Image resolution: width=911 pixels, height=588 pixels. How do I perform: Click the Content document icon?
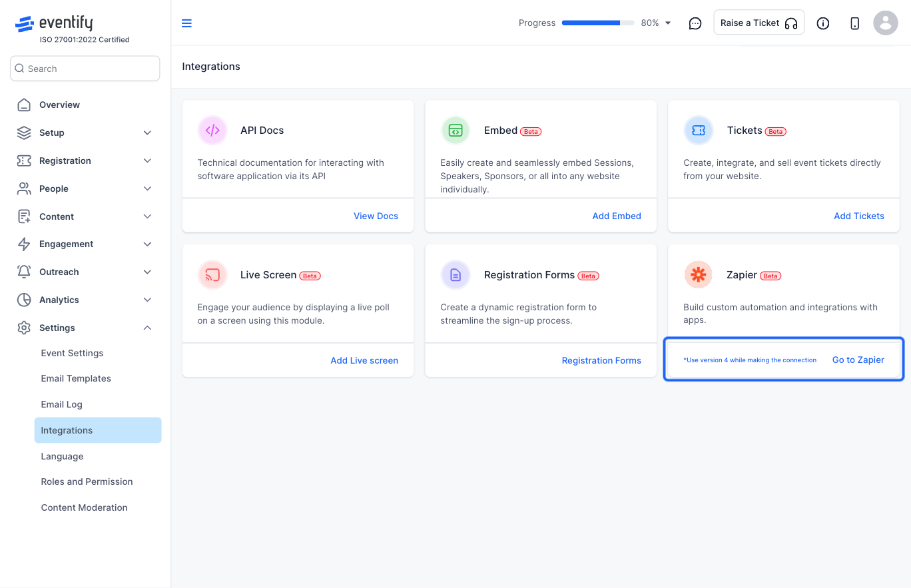(24, 216)
